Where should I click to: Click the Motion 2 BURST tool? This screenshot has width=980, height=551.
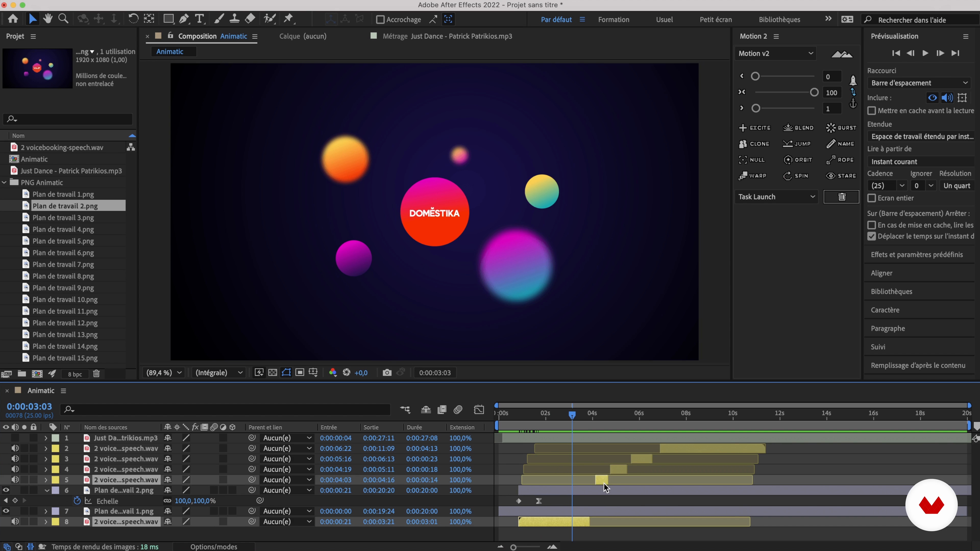pos(841,128)
